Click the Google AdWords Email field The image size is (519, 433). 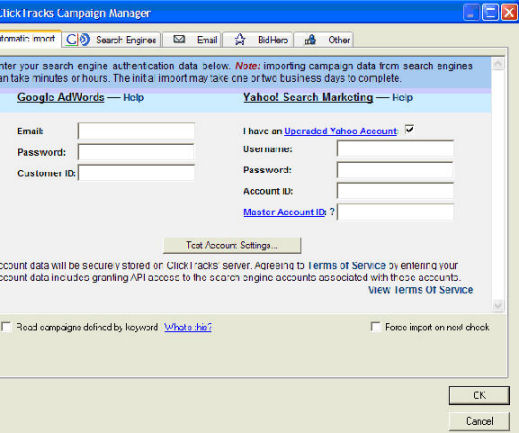(x=136, y=131)
